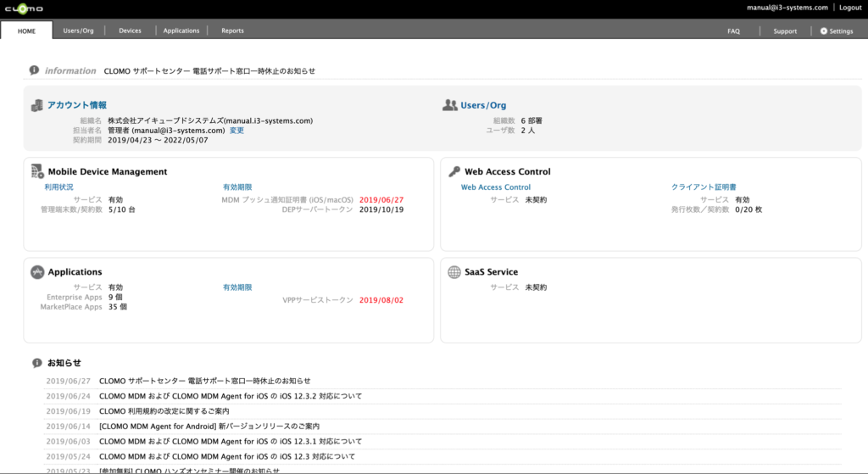The width and height of the screenshot is (868, 474).
Task: Click the お知らせ info icon
Action: tap(37, 363)
